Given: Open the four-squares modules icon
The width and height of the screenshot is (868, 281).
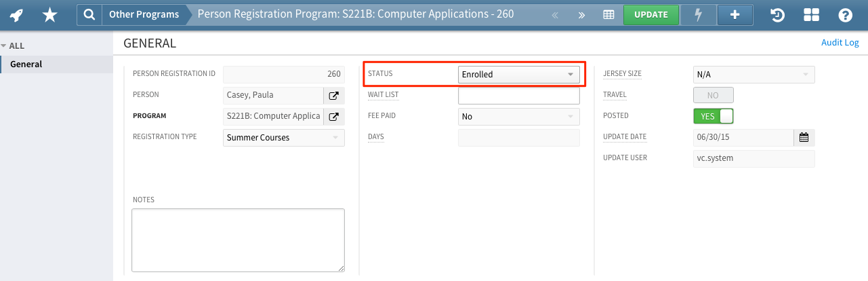Looking at the screenshot, I should [811, 15].
